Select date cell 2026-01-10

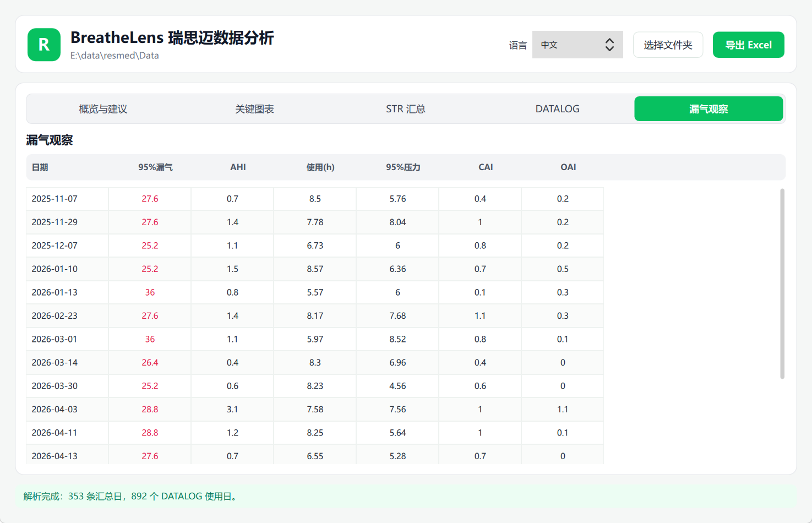coord(67,269)
